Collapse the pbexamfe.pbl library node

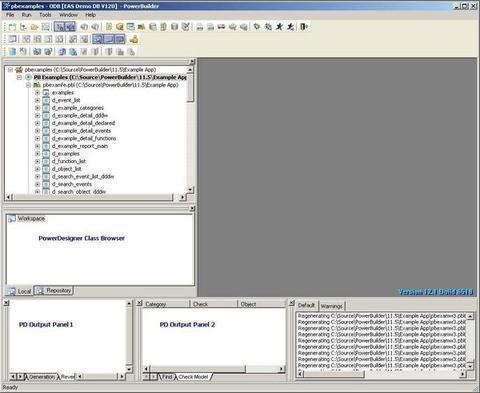[28, 85]
